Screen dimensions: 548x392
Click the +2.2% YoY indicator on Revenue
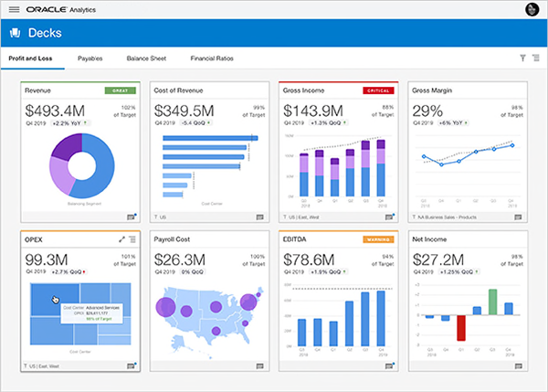(71, 123)
